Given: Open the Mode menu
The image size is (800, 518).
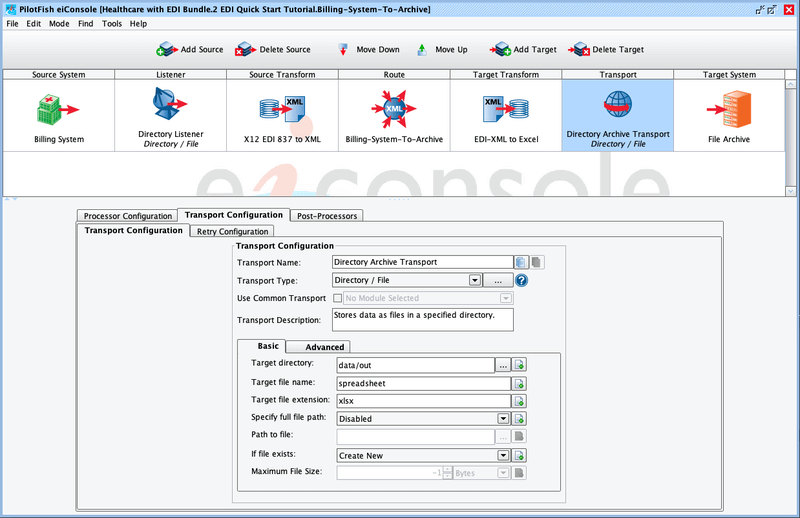Looking at the screenshot, I should 59,24.
